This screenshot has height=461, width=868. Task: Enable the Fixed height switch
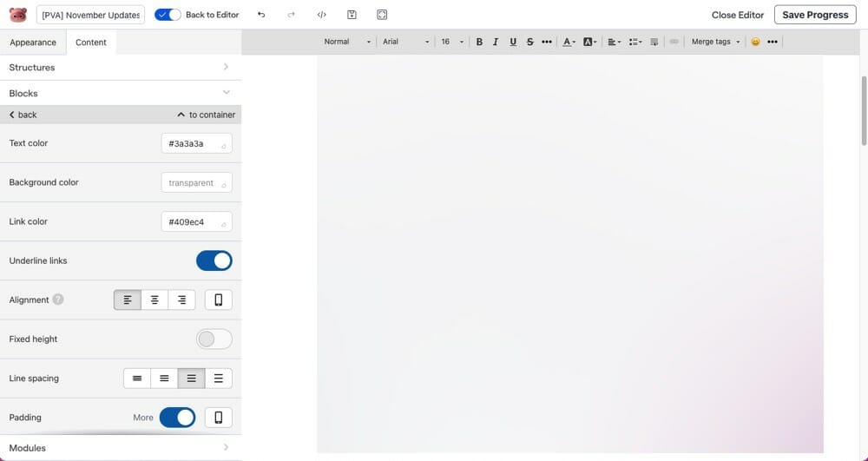coord(214,339)
